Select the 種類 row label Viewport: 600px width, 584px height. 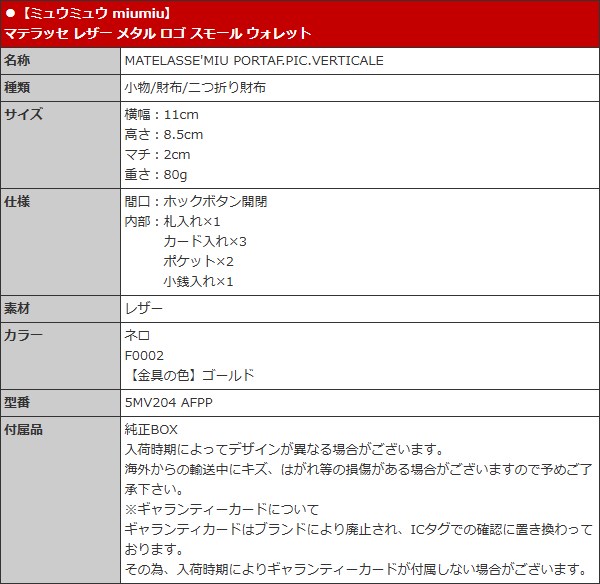17,88
